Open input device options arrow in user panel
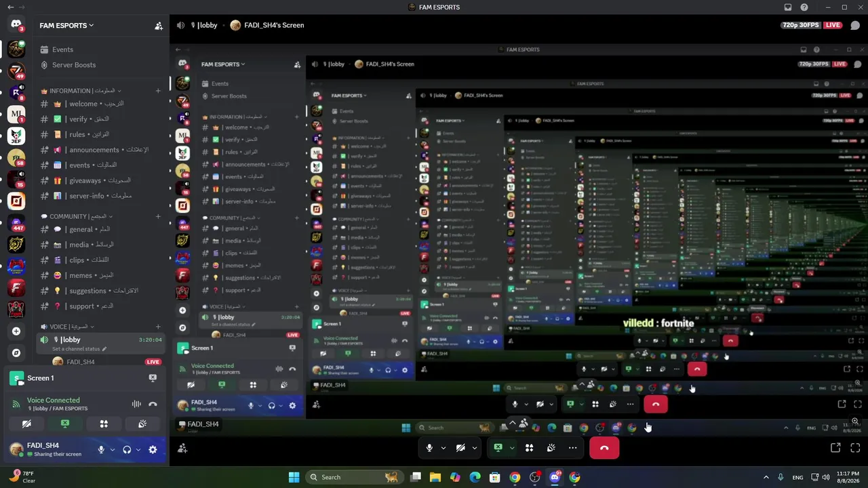Image resolution: width=868 pixels, height=488 pixels. coord(112,449)
